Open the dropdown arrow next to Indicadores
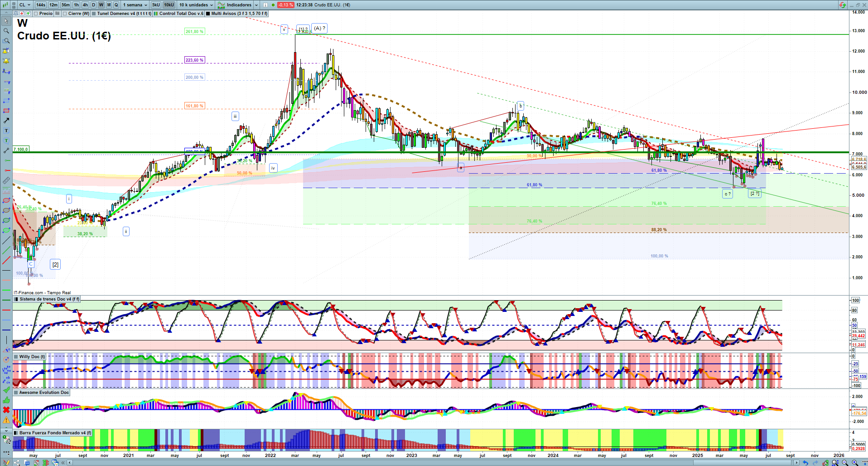Screen dimensions: 868x466 point(256,5)
